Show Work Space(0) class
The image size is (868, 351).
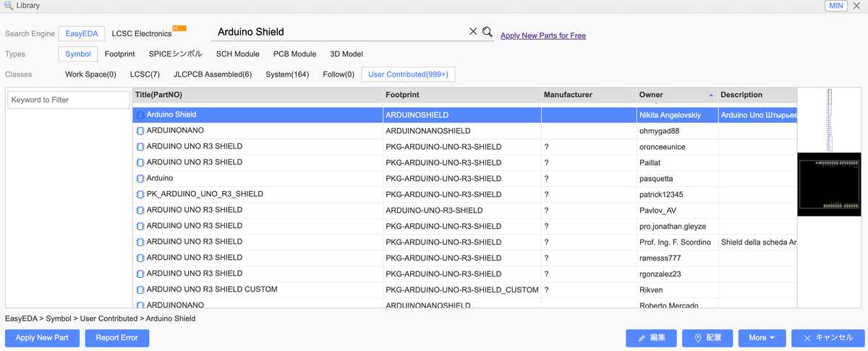click(90, 75)
